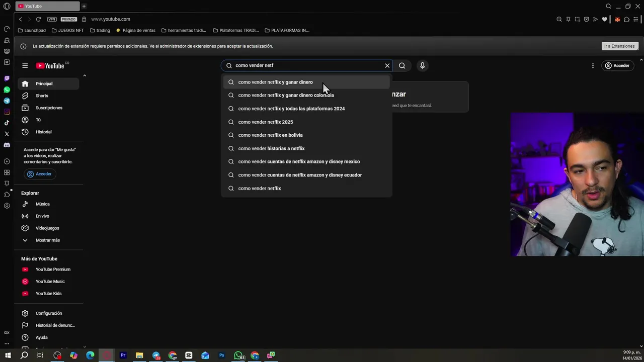Image resolution: width=644 pixels, height=362 pixels.
Task: Open the player icon in the Opera sidebar
Action: click(x=7, y=161)
